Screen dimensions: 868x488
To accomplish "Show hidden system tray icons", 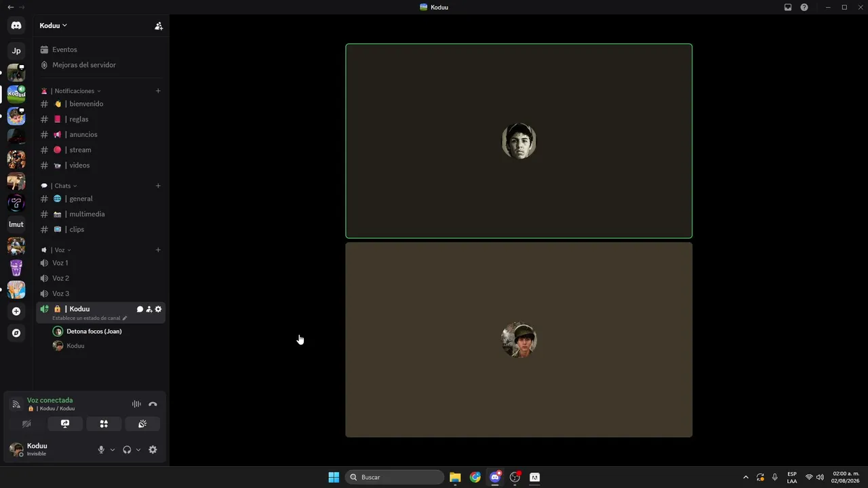I will [x=746, y=477].
